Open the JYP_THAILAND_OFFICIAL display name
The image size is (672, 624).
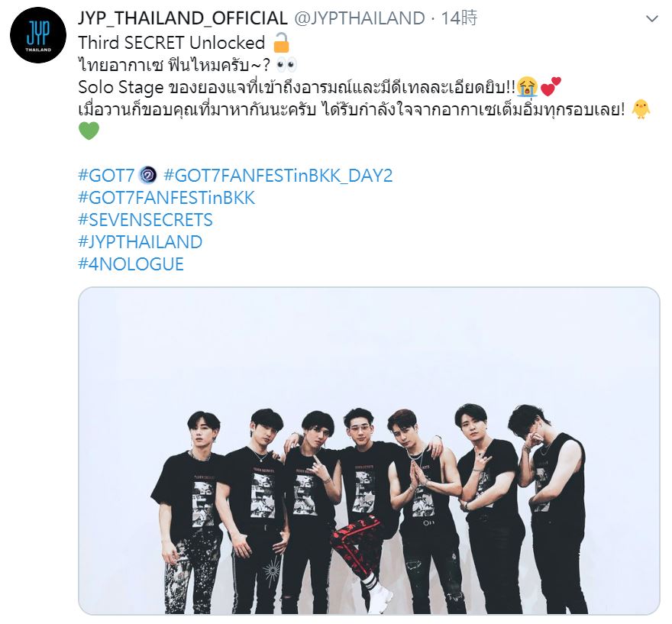pyautogui.click(x=183, y=18)
